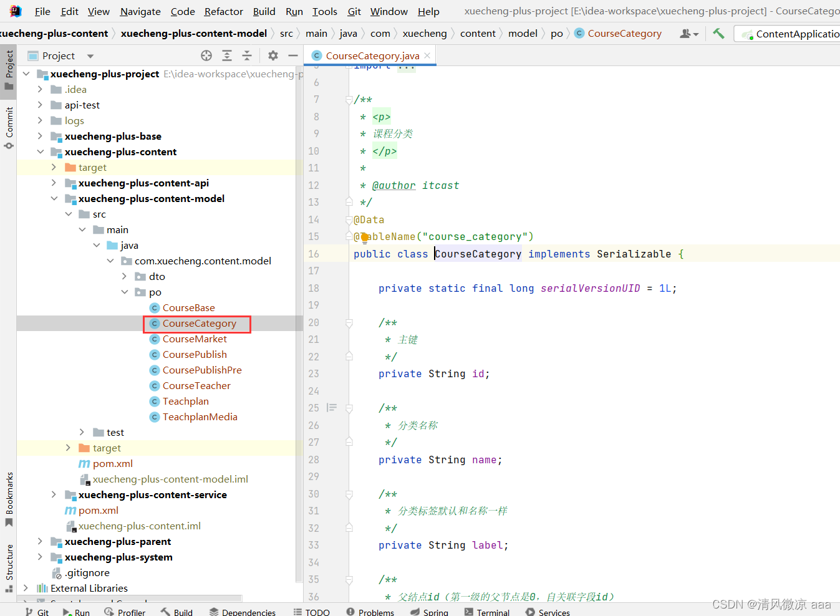Select CourseMarket class in tree
This screenshot has height=616, width=840.
click(195, 339)
